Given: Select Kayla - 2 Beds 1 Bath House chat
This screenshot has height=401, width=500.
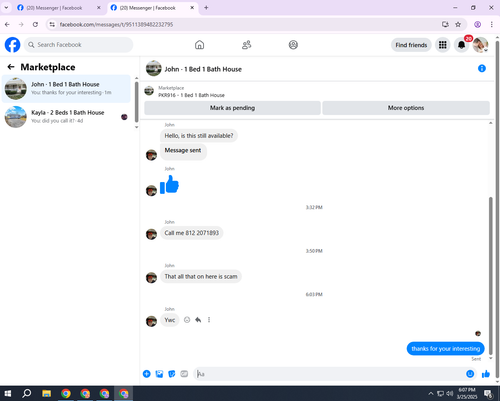Looking at the screenshot, I should [66, 117].
